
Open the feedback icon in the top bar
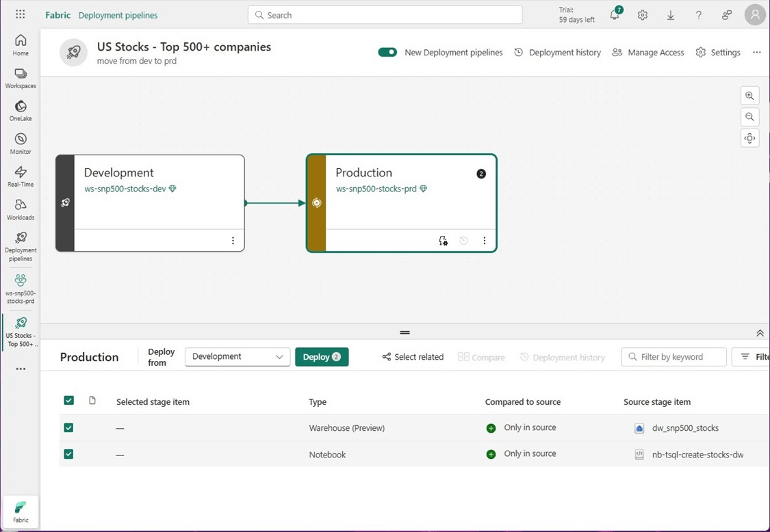[x=727, y=15]
